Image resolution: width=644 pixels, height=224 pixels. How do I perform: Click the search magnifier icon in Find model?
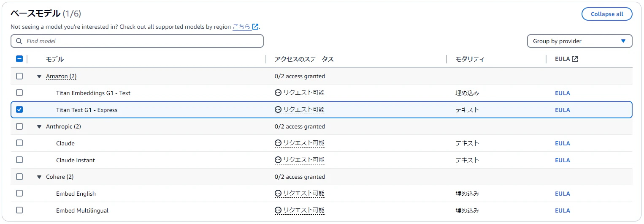19,41
